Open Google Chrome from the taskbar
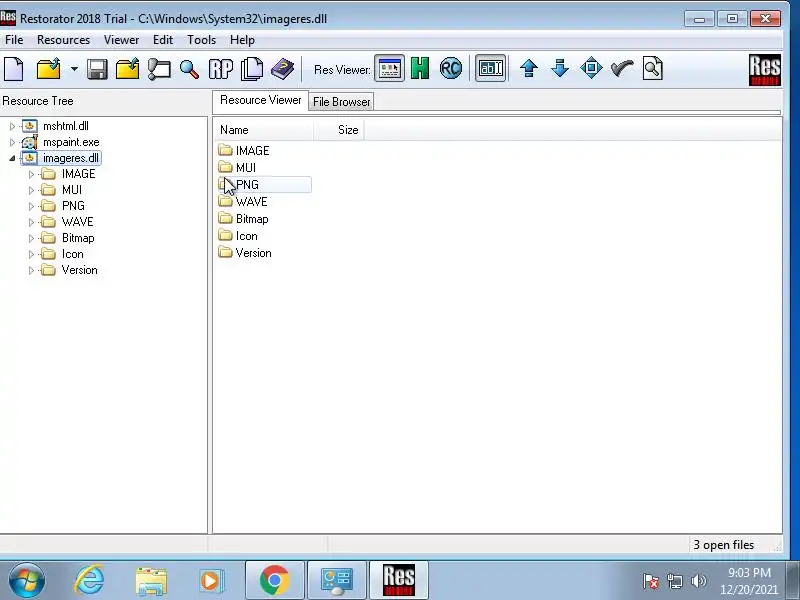The image size is (800, 600). [x=274, y=580]
